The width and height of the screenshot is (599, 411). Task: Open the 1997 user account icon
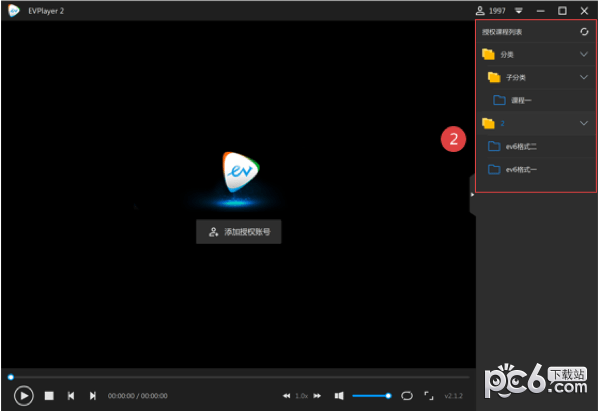tap(480, 11)
